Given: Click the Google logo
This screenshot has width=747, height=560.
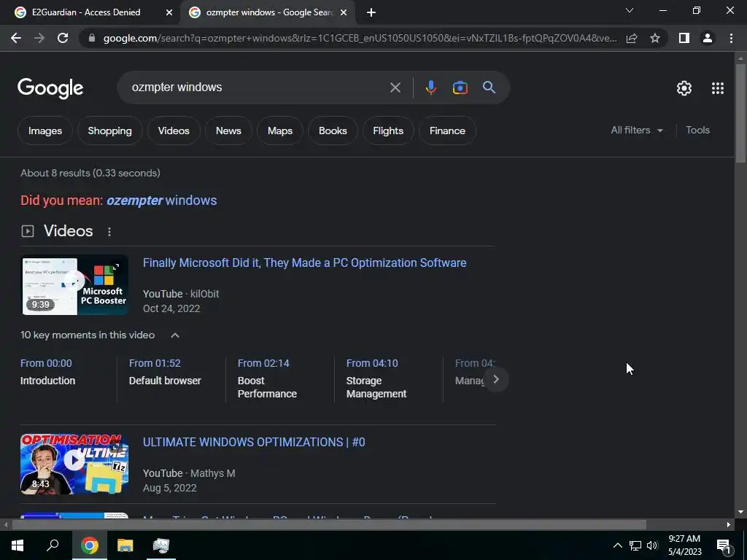Looking at the screenshot, I should 50,88.
